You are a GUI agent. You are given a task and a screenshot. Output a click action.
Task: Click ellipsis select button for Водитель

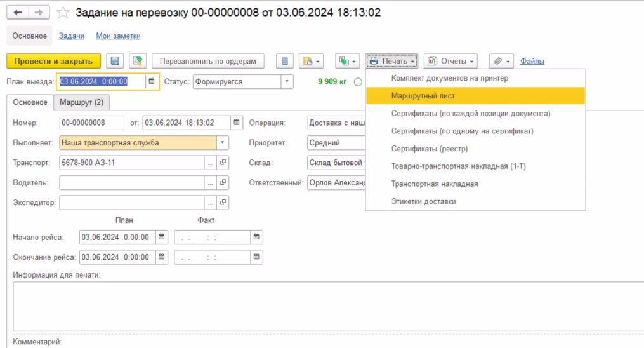tap(210, 183)
